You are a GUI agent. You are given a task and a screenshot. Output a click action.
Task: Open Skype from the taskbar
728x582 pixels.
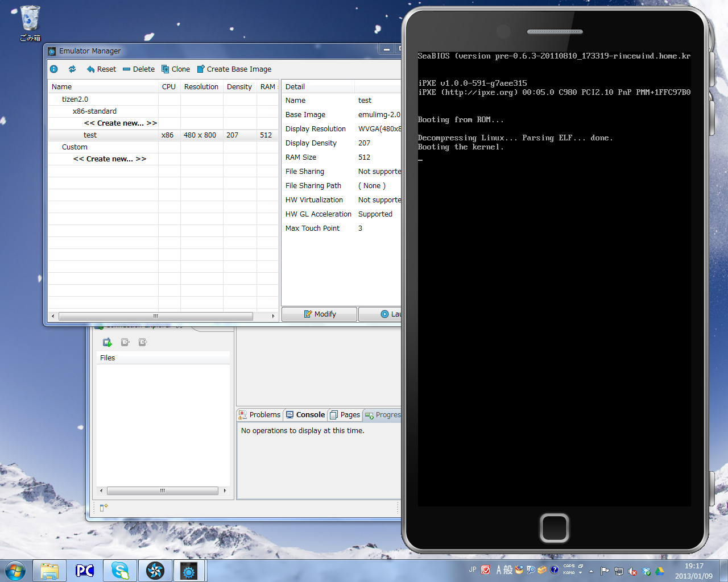tap(119, 571)
